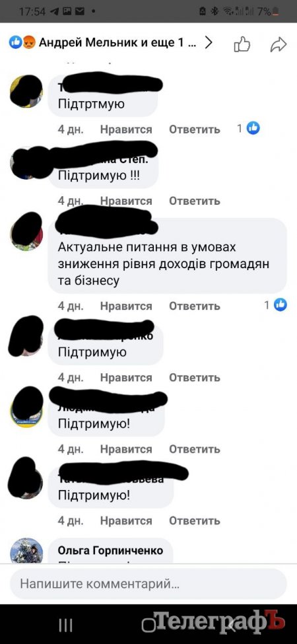Click Нравится under the Підтримую !!! comment
The height and width of the screenshot is (644, 297).
126,201
